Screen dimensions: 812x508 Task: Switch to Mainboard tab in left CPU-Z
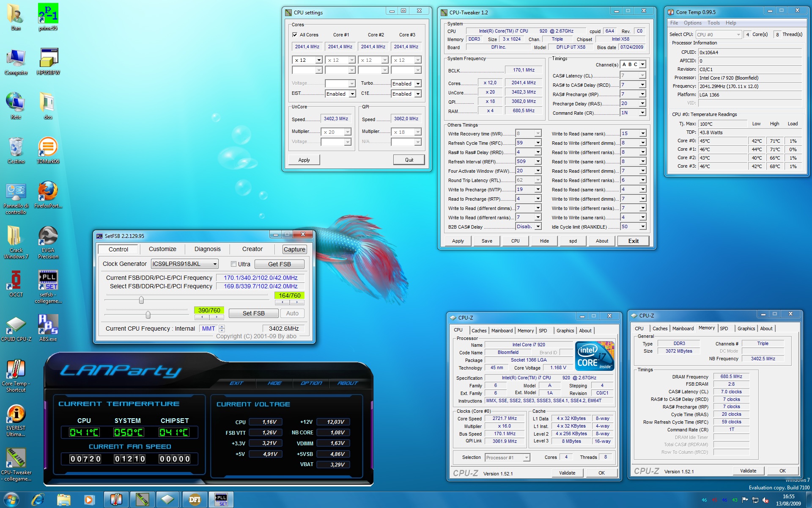tap(502, 331)
